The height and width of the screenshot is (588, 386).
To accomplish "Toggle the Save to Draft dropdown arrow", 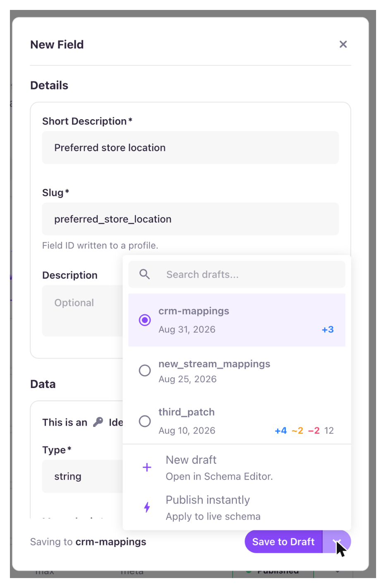I will (x=337, y=542).
